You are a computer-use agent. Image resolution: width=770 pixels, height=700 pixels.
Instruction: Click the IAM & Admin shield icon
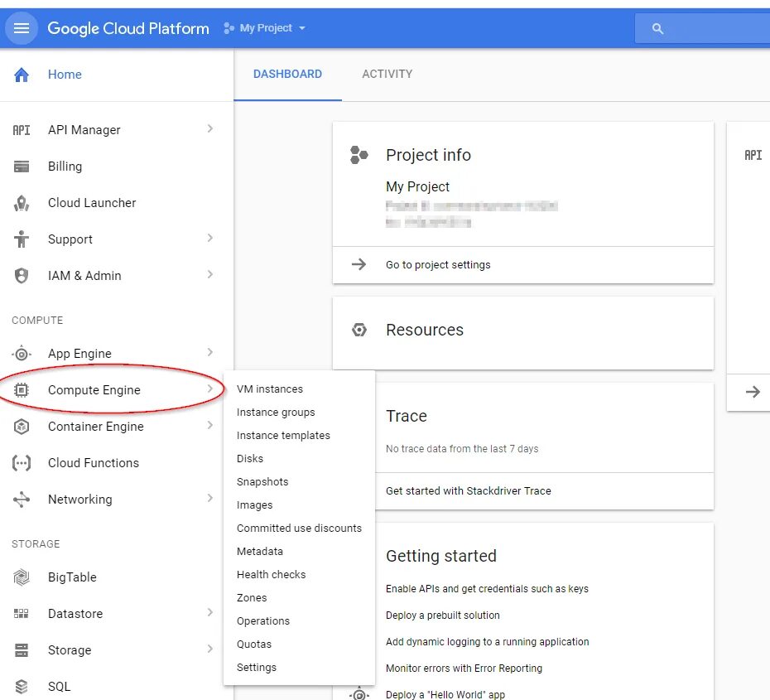22,276
